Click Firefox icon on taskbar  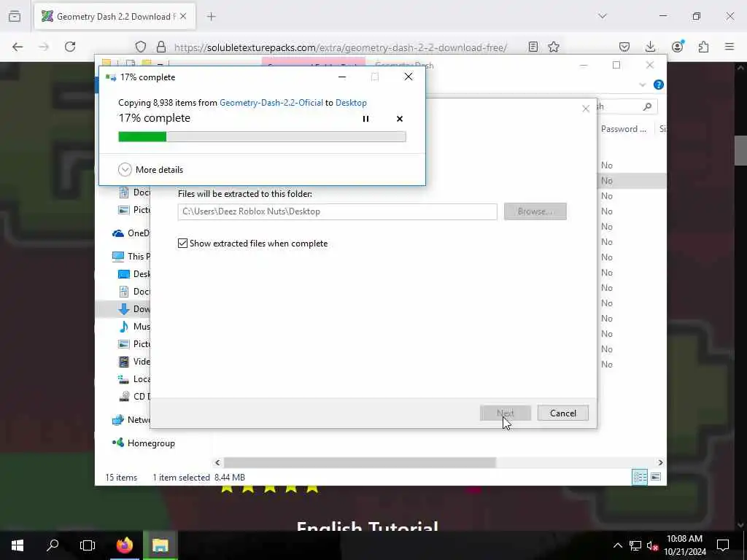click(125, 545)
